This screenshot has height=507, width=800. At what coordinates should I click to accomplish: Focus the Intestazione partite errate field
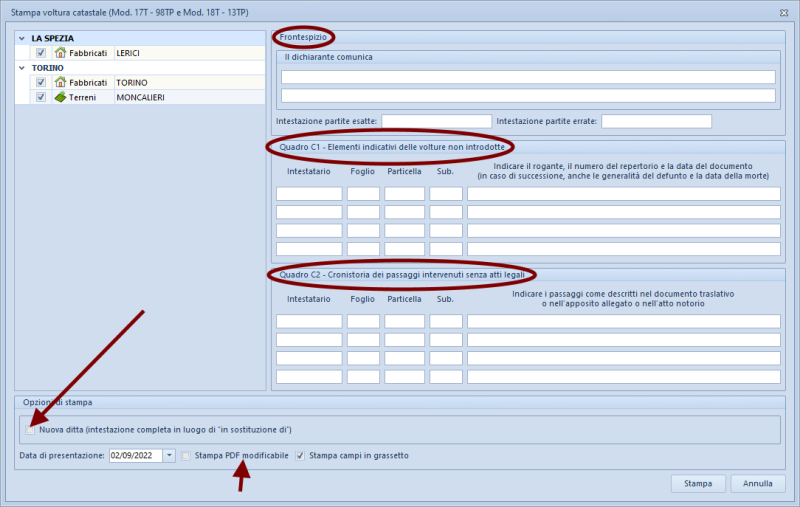[656, 121]
